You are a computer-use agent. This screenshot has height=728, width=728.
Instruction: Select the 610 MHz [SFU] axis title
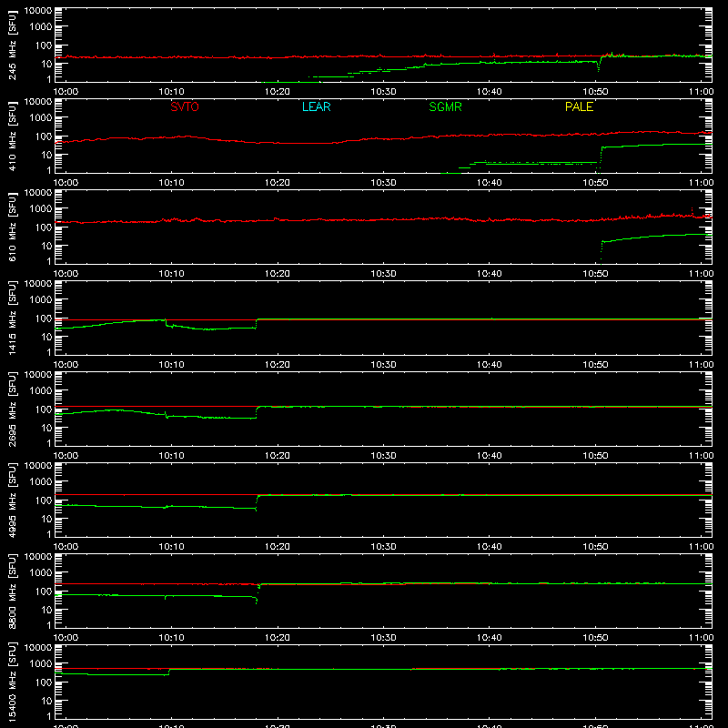click(x=12, y=227)
